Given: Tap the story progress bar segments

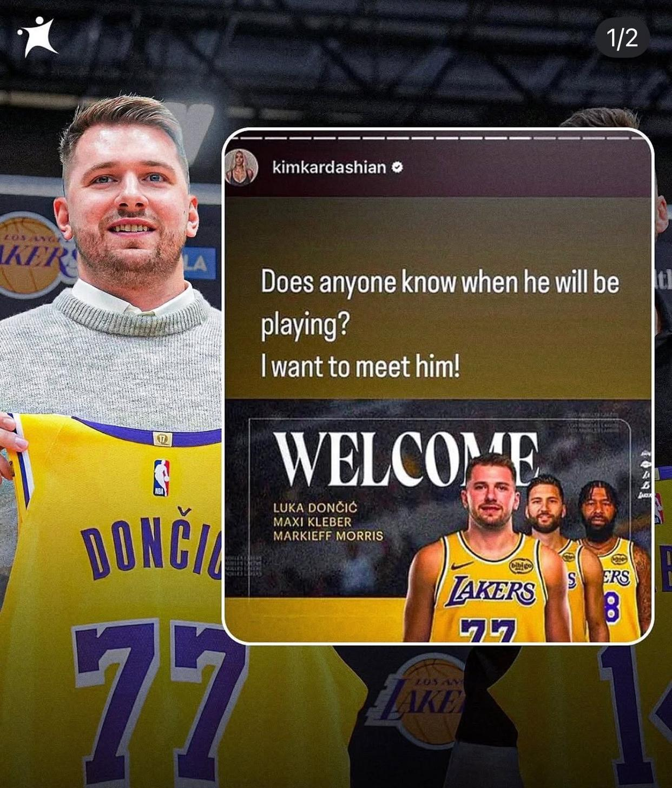Looking at the screenshot, I should click(x=438, y=138).
